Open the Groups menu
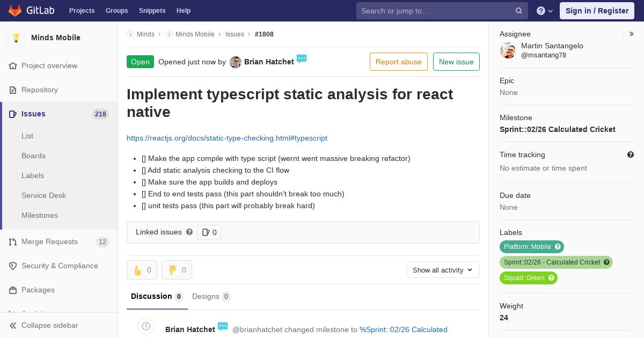The width and height of the screenshot is (644, 338). tap(116, 11)
